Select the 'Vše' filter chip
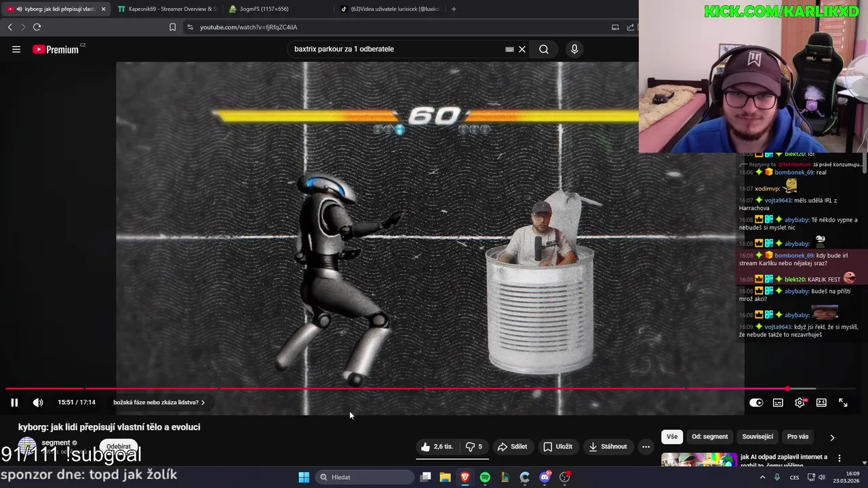 point(672,437)
